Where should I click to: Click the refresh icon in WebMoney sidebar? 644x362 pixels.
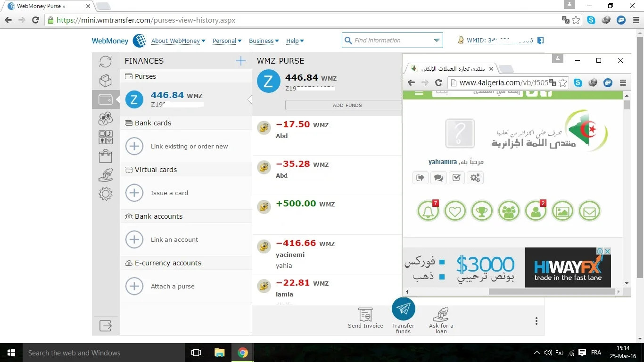(x=106, y=61)
